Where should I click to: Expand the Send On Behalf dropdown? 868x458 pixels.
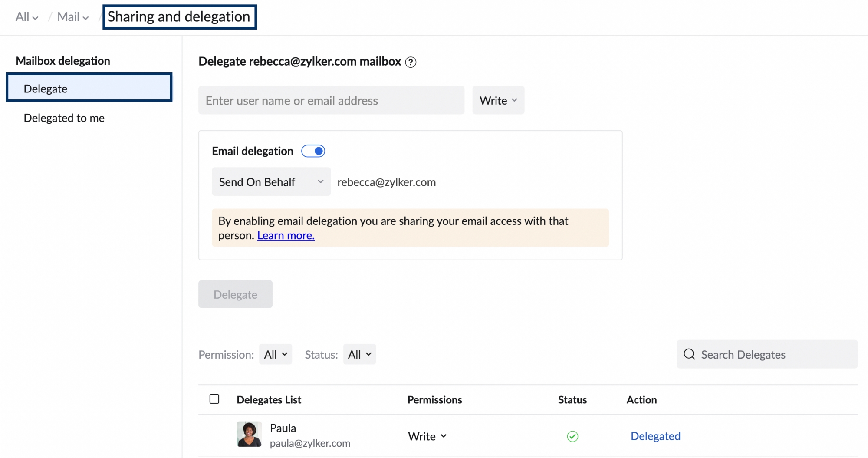coord(271,182)
